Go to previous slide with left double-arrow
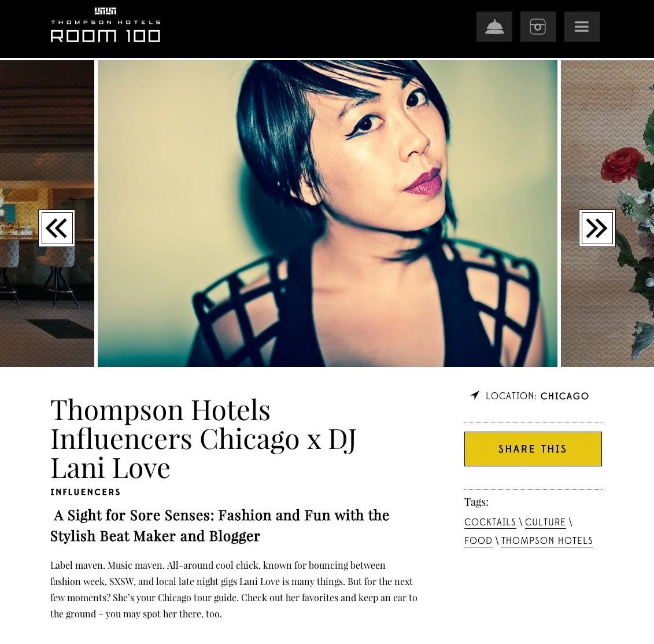This screenshot has height=644, width=654. 57,229
